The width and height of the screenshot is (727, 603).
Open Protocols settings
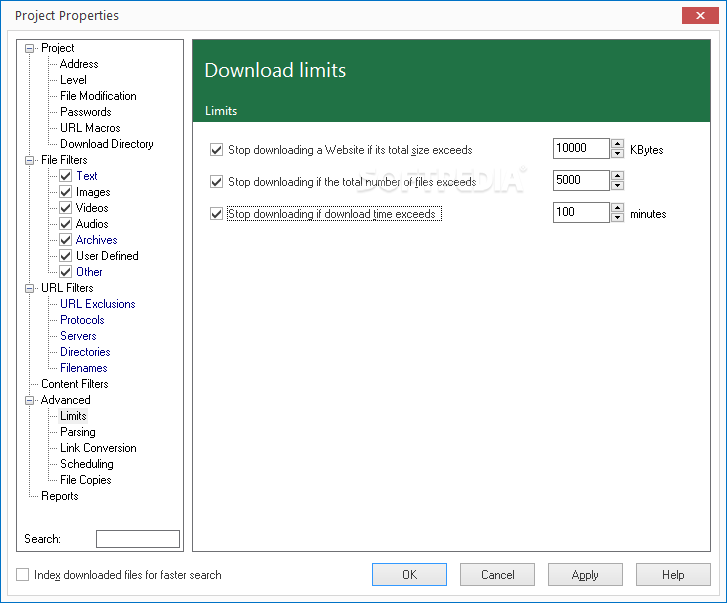pyautogui.click(x=82, y=320)
